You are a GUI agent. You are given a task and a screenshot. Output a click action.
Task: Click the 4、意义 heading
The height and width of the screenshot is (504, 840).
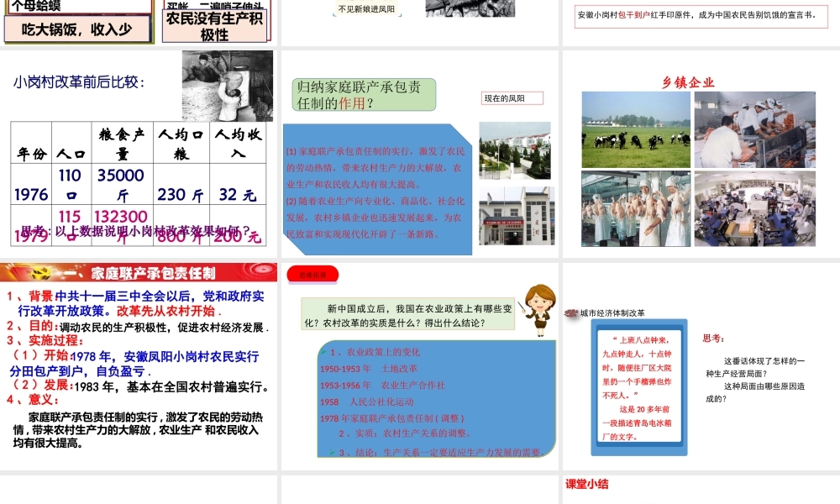tap(33, 400)
